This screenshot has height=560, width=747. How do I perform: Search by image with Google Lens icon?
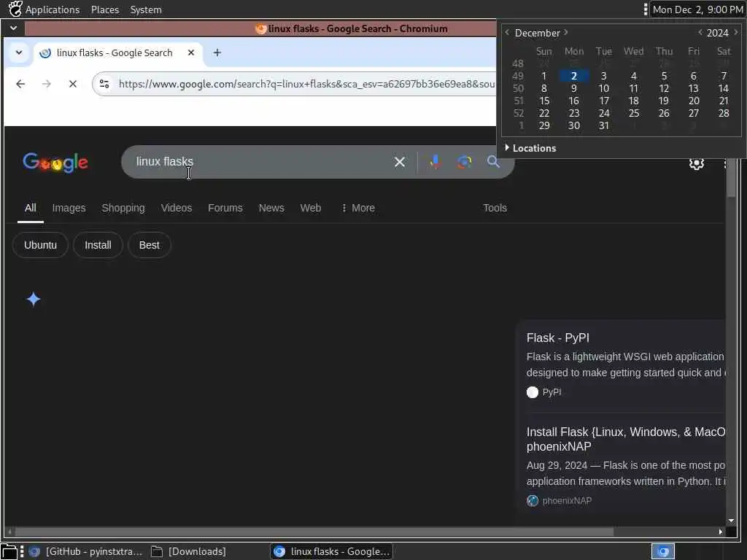tap(465, 163)
